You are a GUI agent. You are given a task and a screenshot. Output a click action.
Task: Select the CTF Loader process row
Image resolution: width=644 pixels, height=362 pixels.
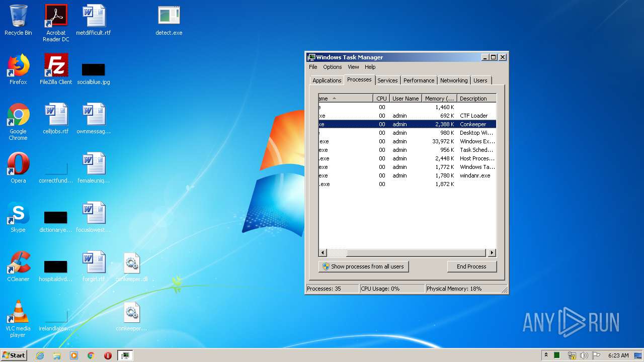coord(408,116)
